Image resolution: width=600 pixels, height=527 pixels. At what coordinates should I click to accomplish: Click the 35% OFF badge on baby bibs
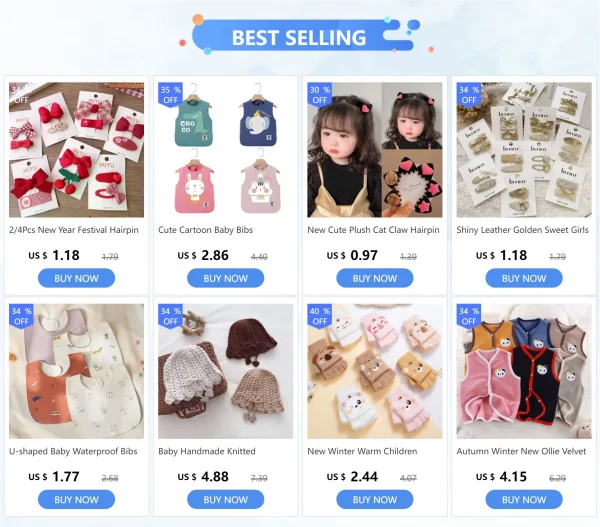click(170, 95)
